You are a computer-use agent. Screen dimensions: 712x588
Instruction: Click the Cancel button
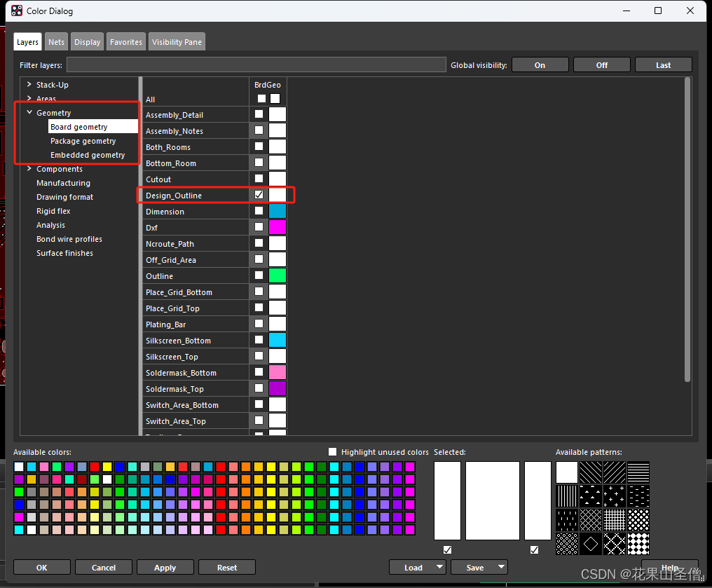click(104, 568)
